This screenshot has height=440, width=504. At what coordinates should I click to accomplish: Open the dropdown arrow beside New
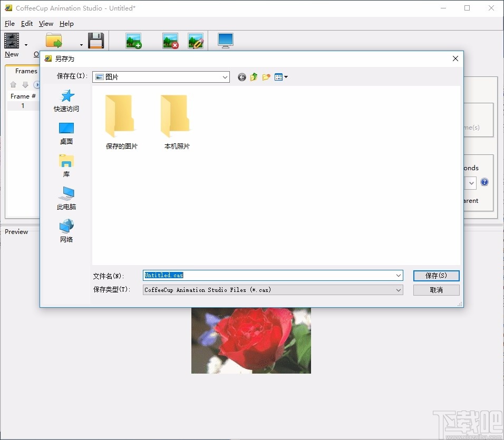[x=26, y=45]
